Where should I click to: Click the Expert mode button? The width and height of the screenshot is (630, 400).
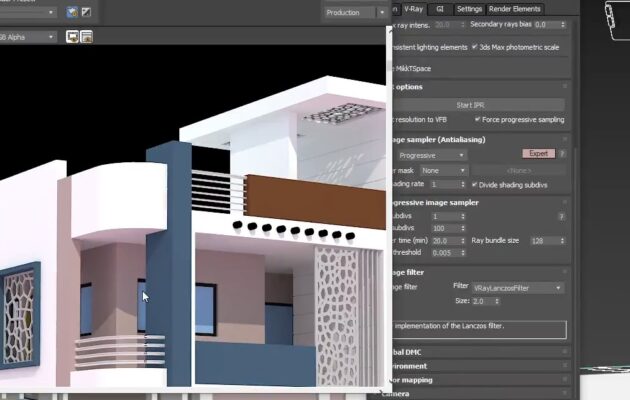538,154
